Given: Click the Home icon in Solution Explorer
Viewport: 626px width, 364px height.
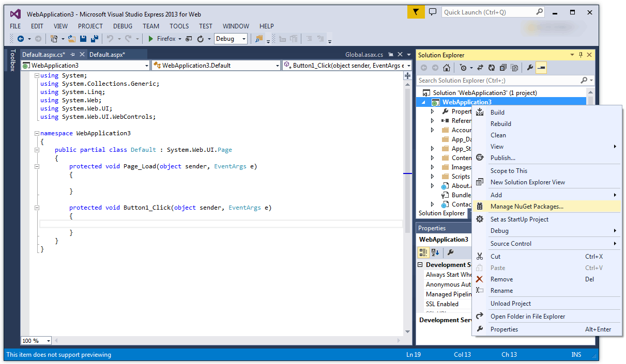Looking at the screenshot, I should [x=447, y=68].
